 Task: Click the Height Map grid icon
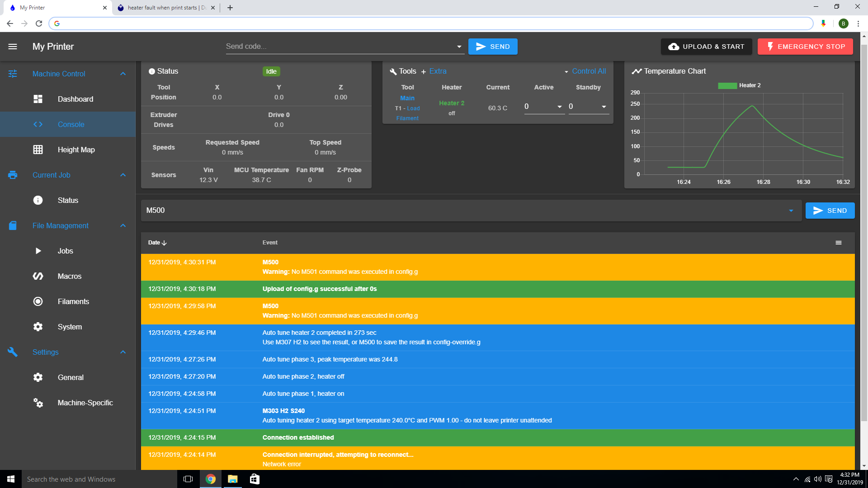[38, 150]
